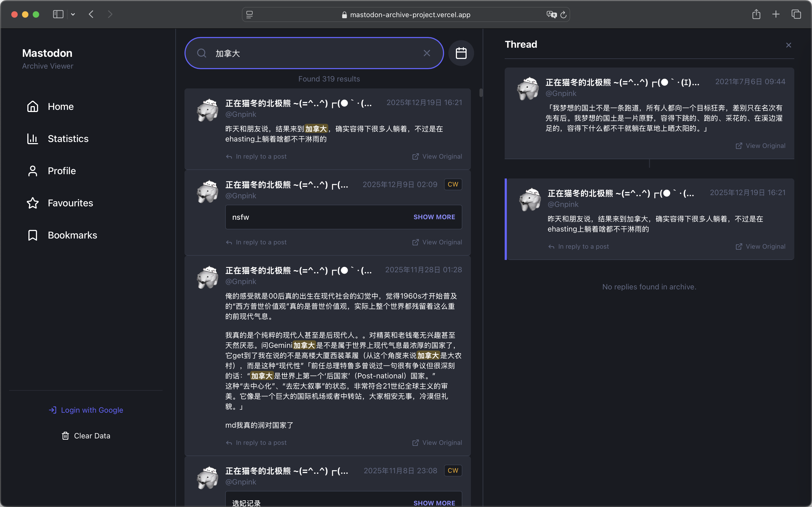Clear the search field text
Screen dimensions: 812x507
(426, 53)
